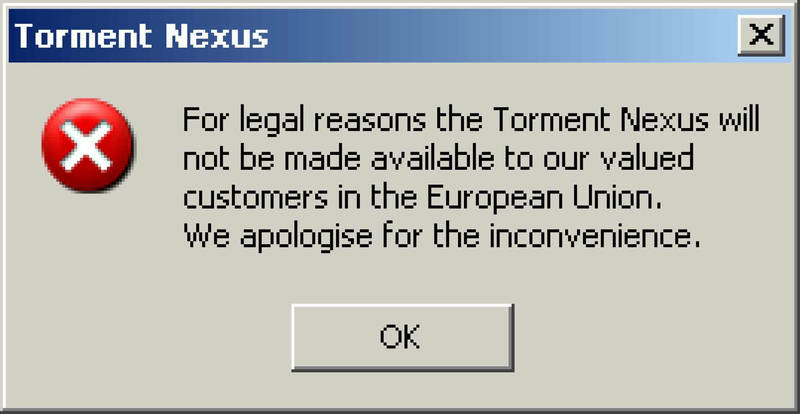Click the empty blue title bar gradient area

pyautogui.click(x=500, y=36)
